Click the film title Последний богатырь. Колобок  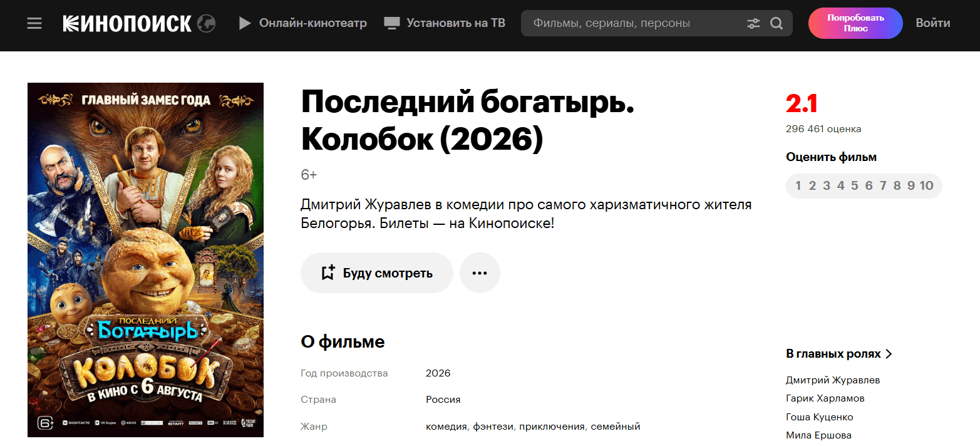(468, 122)
